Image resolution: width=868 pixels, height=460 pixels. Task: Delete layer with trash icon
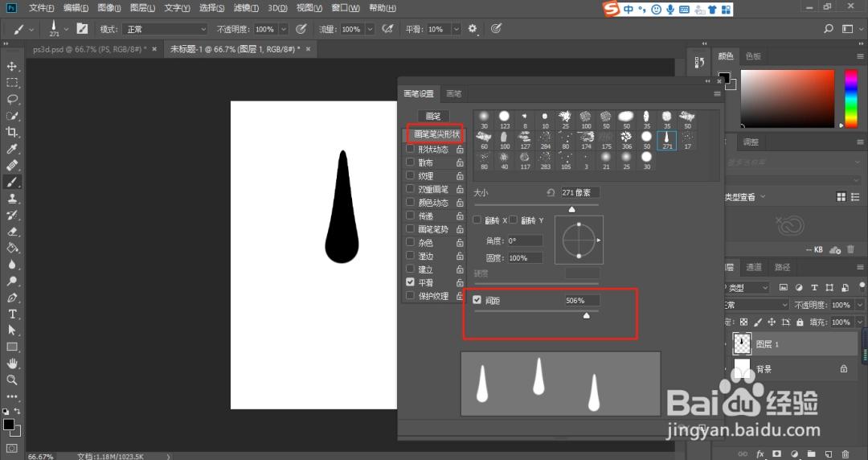click(x=845, y=454)
